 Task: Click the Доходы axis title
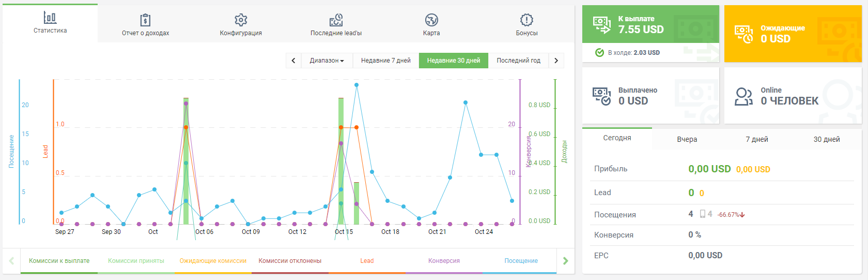point(564,152)
